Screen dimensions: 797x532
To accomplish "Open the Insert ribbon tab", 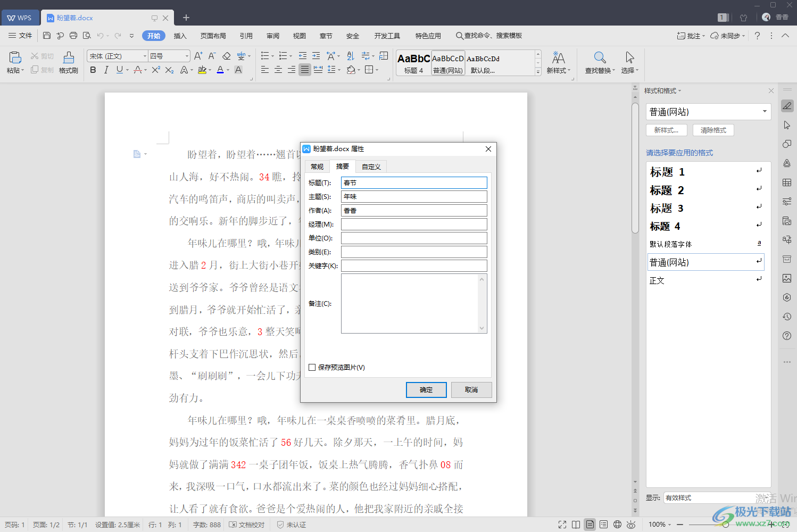I will 180,36.
